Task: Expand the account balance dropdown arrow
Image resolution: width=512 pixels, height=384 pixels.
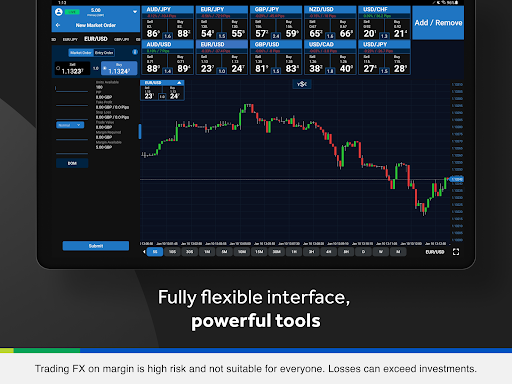Action: (x=135, y=12)
